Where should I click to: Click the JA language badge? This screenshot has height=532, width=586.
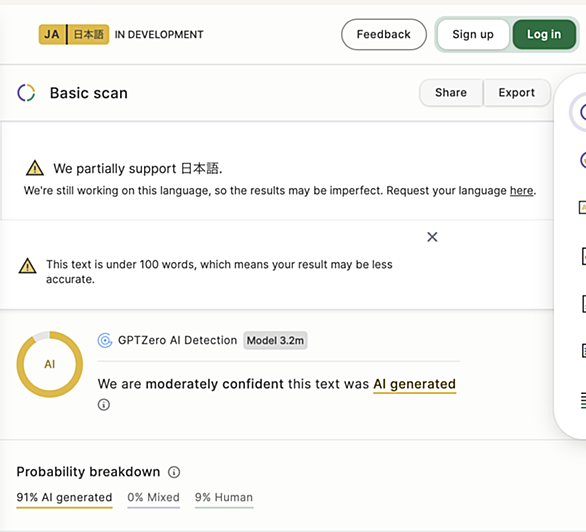click(x=52, y=34)
